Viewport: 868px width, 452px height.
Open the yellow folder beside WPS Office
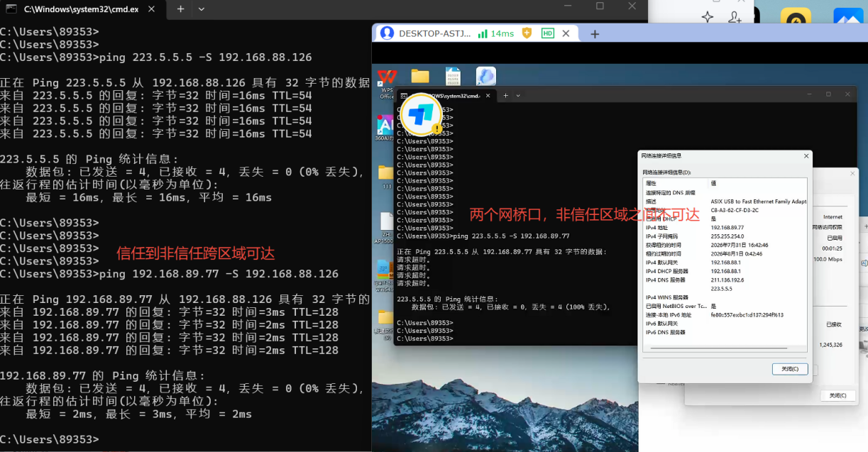point(420,77)
